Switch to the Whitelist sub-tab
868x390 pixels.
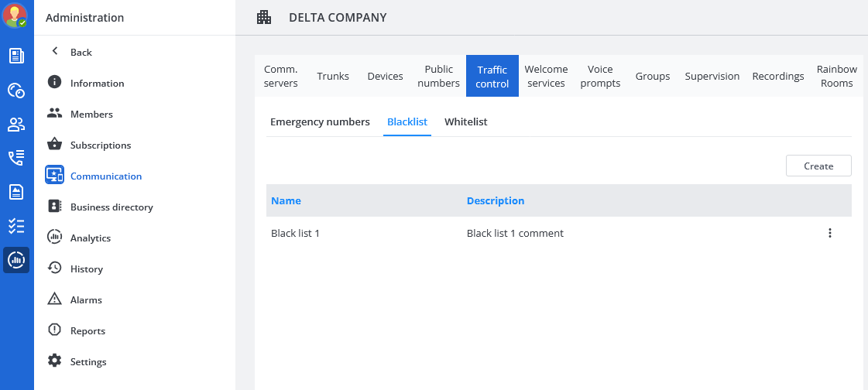point(465,122)
